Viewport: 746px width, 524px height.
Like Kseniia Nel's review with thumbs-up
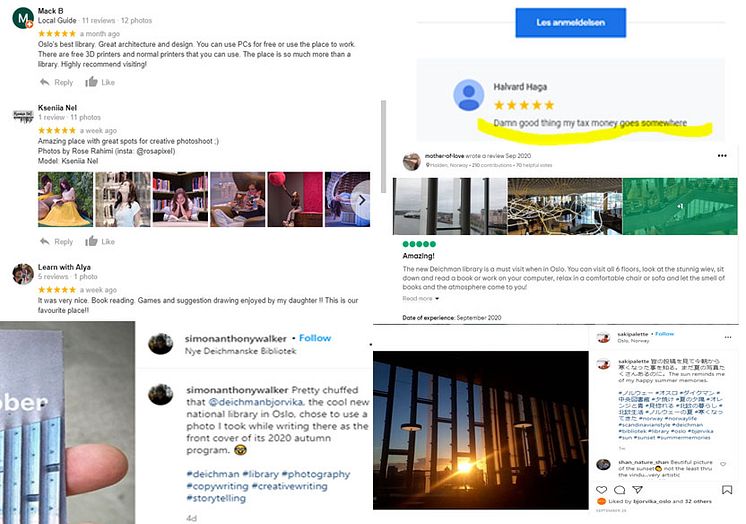coord(91,241)
